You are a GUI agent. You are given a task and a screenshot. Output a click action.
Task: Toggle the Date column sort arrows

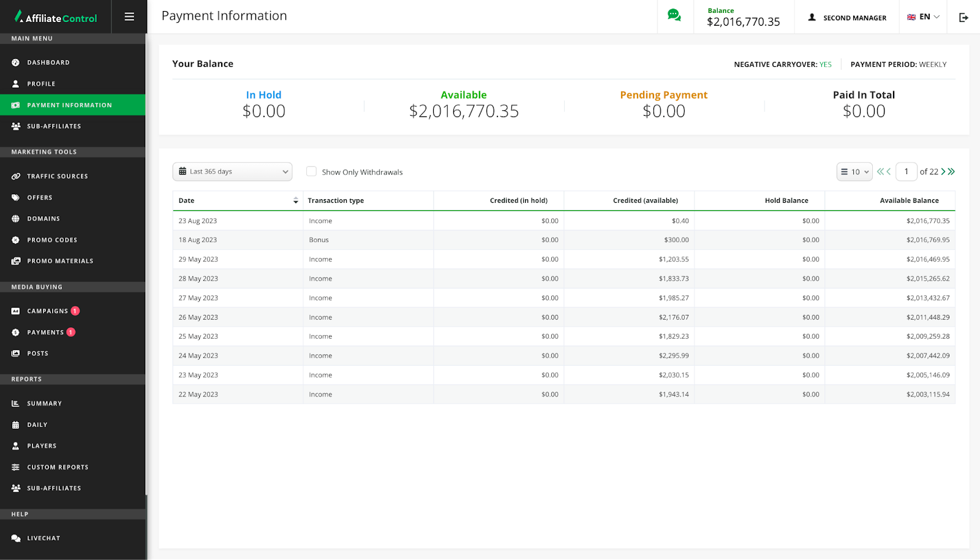pos(296,201)
